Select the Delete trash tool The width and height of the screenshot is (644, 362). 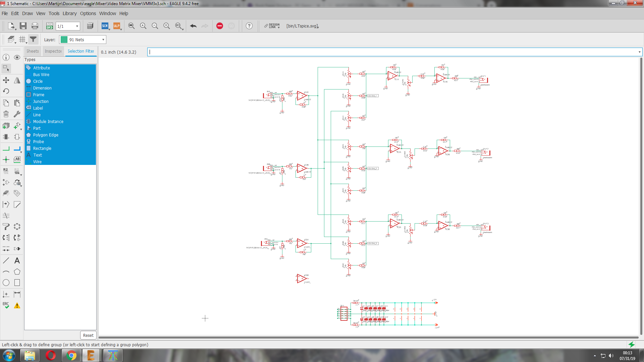pos(6,114)
